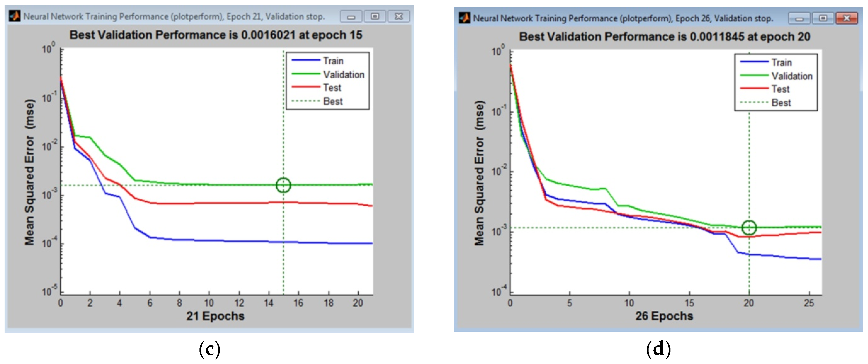Close the Epoch 21 performance window
Image resolution: width=868 pixels, height=364 pixels.
(399, 17)
